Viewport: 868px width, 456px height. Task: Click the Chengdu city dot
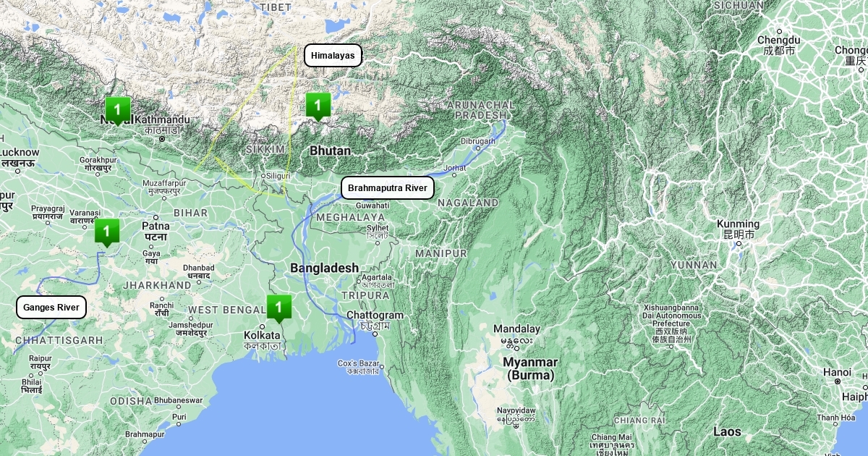coord(779,31)
